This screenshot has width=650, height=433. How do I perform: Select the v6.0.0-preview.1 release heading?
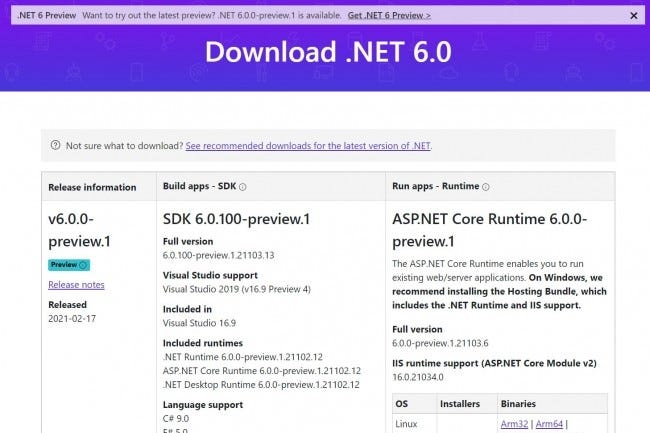[79, 230]
